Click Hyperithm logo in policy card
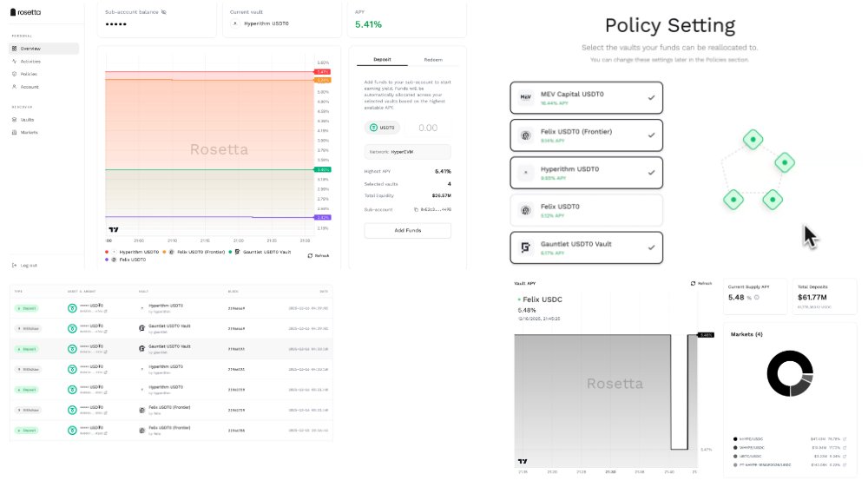The image size is (868, 487). click(x=525, y=173)
